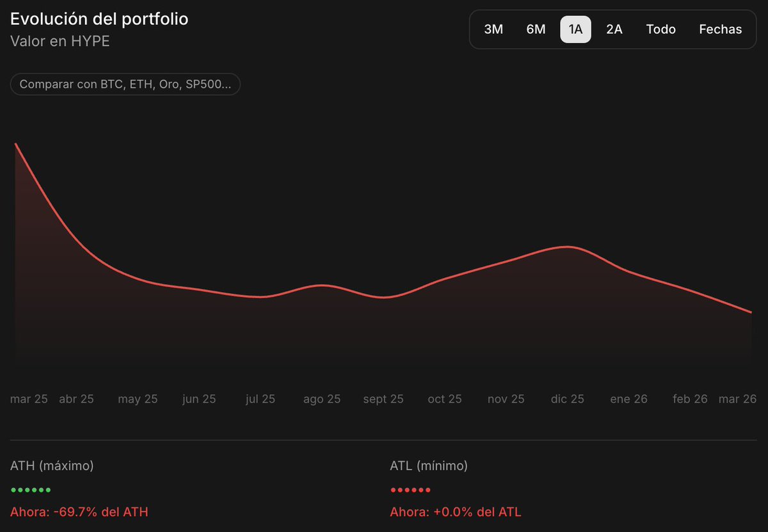Click the Ahora: +0.0% del ATL text

point(456,512)
